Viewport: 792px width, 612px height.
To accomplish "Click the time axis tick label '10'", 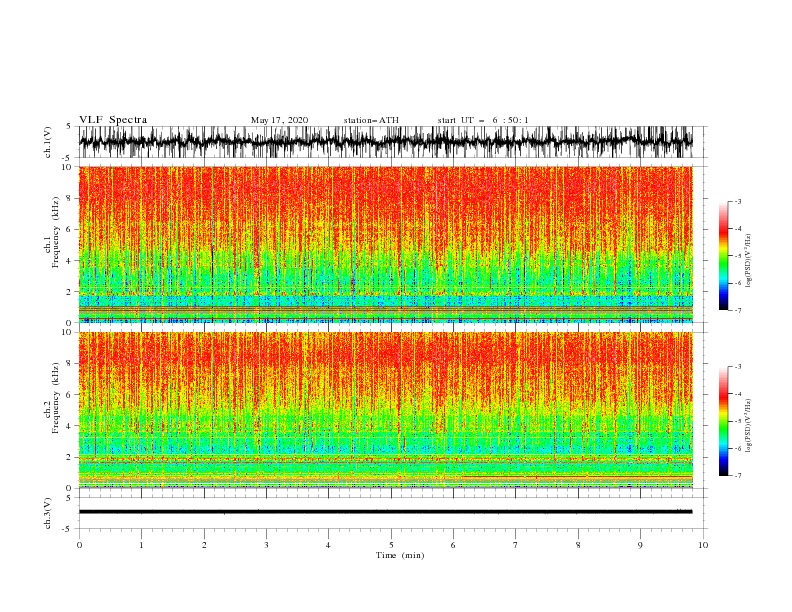I will [x=703, y=545].
